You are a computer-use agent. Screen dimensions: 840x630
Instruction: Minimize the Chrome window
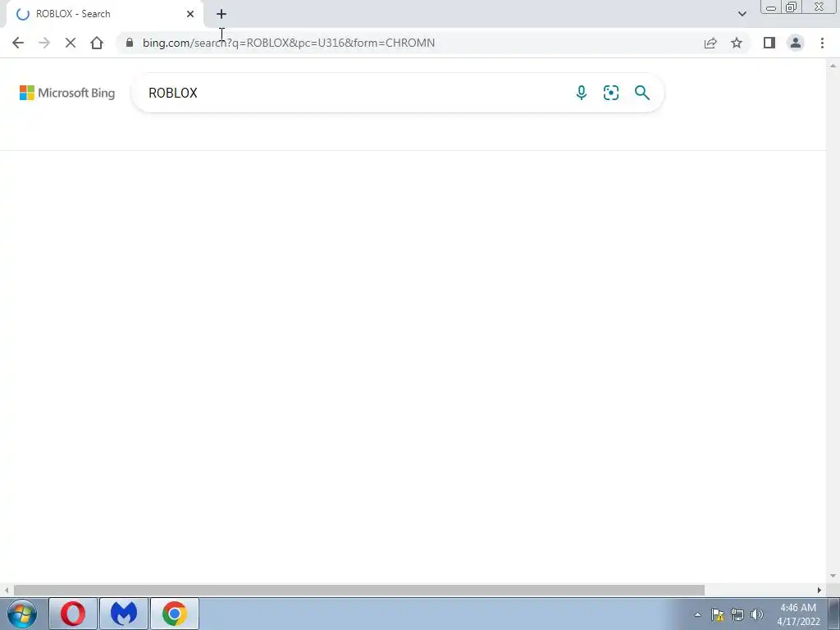(x=771, y=7)
